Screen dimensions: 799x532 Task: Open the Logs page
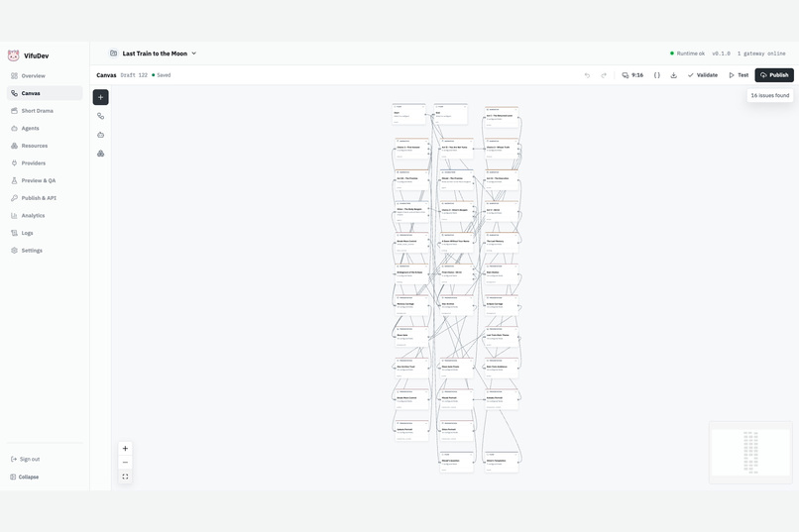tap(45, 233)
